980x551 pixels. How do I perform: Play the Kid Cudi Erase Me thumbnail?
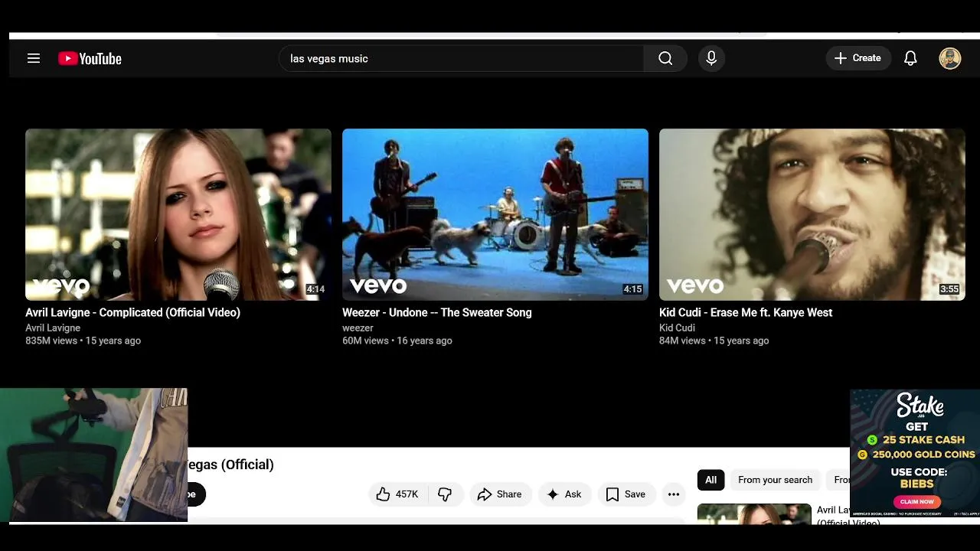click(812, 214)
